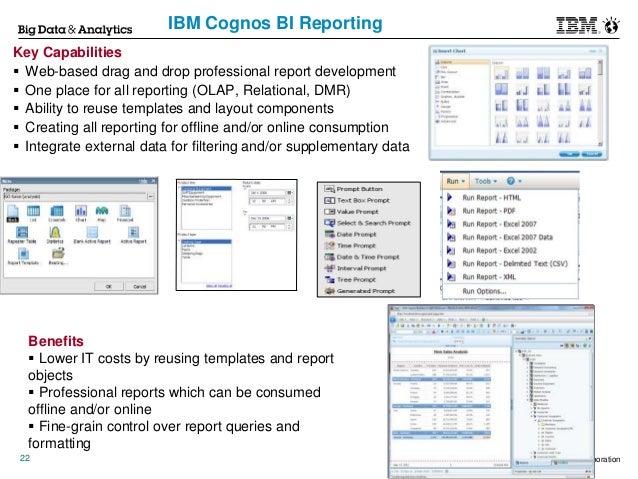Viewport: 638px width, 479px height.
Task: Click the From time spinner arrows
Action: [290, 201]
